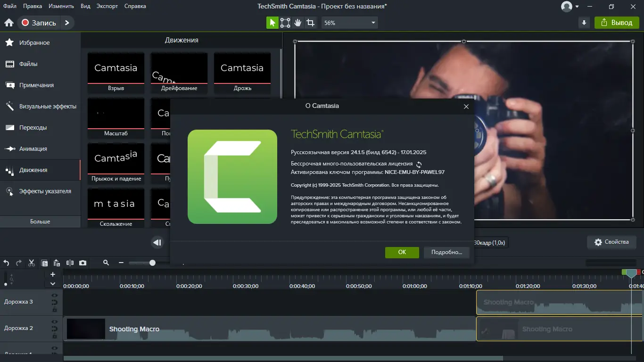The width and height of the screenshot is (644, 362).
Task: Hide Дорожка 3 with its eye icon
Action: coord(55,296)
